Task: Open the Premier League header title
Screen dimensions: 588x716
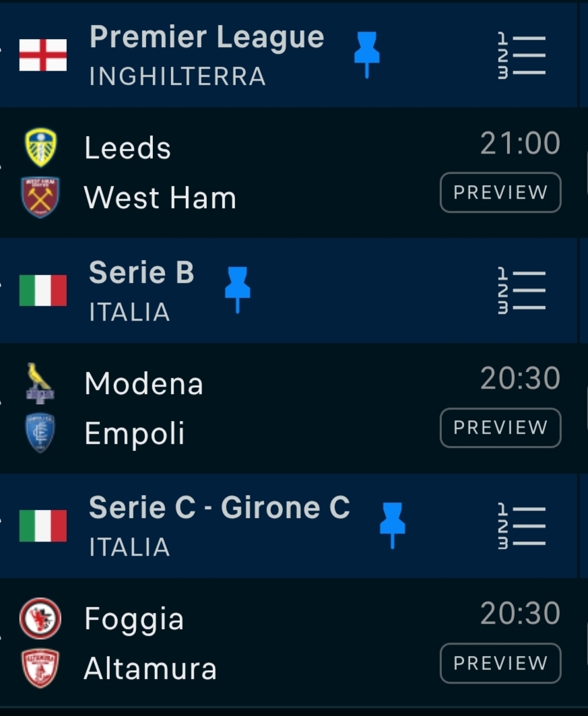Action: 207,38
